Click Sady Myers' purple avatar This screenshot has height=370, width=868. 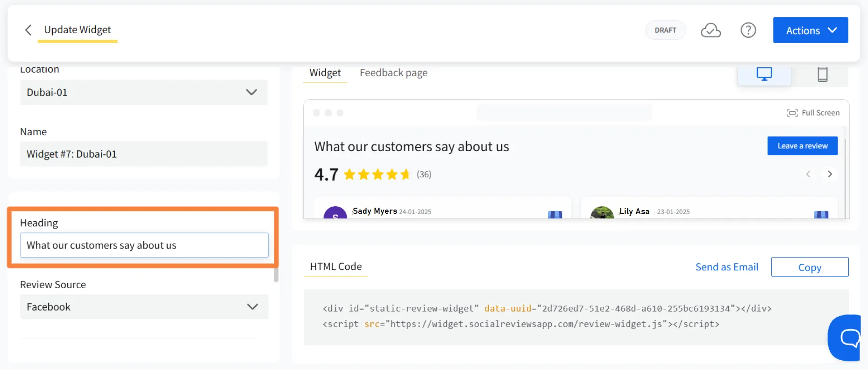pyautogui.click(x=335, y=212)
